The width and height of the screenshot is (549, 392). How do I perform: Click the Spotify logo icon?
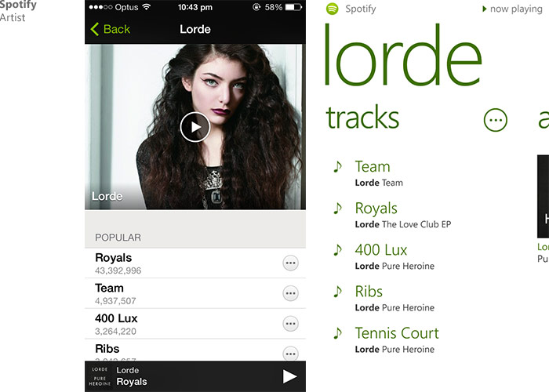point(333,9)
